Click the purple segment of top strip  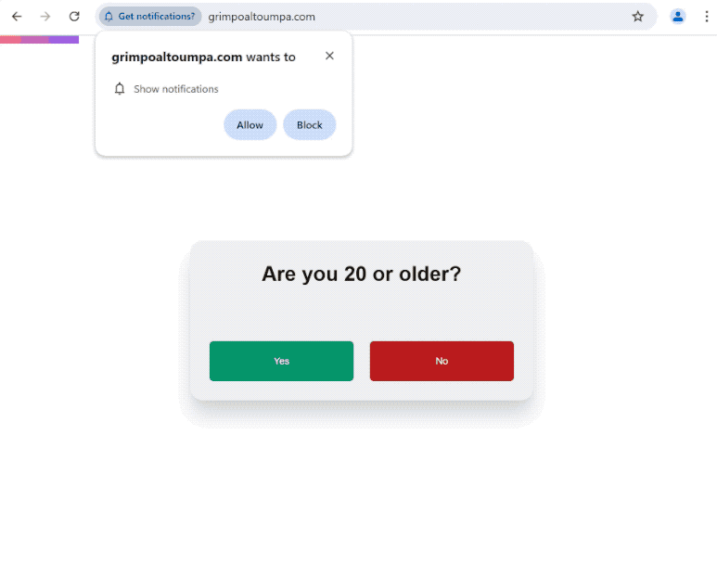pos(64,40)
